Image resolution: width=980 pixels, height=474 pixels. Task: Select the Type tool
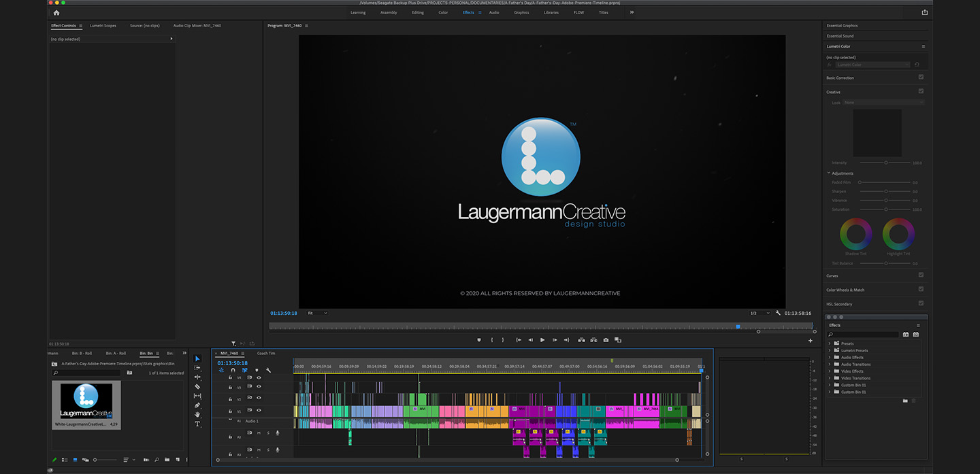click(197, 424)
